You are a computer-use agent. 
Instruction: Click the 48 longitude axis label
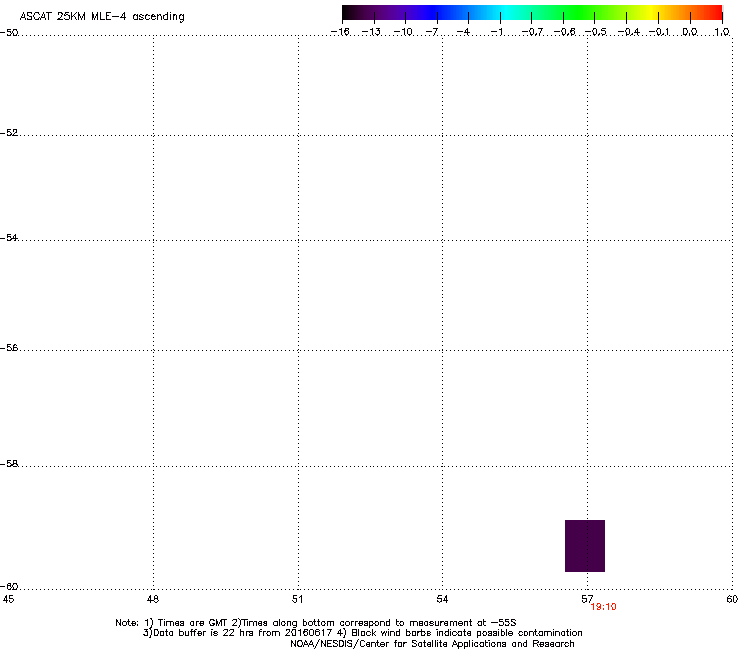(x=153, y=599)
